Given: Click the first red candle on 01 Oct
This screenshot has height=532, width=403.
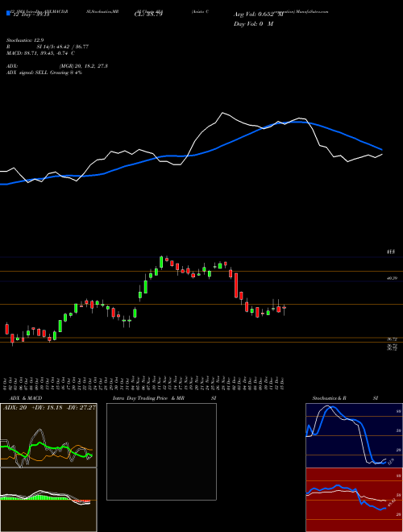Looking at the screenshot, I should pyautogui.click(x=6, y=329).
